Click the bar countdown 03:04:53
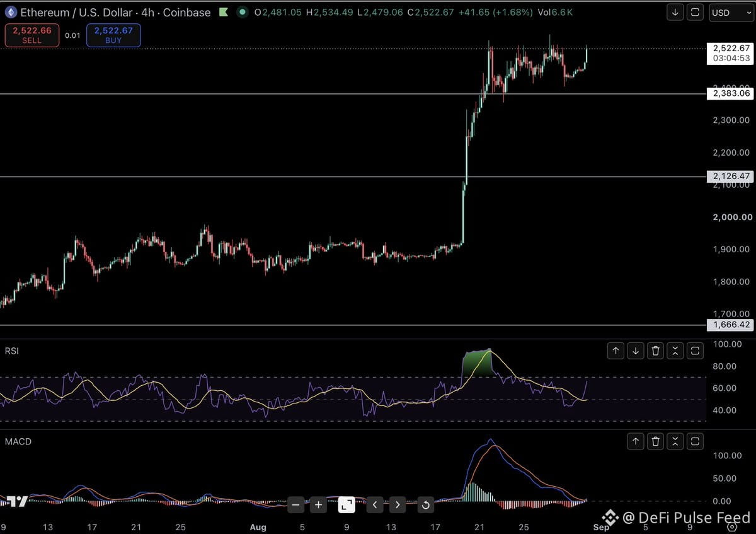The height and width of the screenshot is (534, 756). pyautogui.click(x=731, y=58)
